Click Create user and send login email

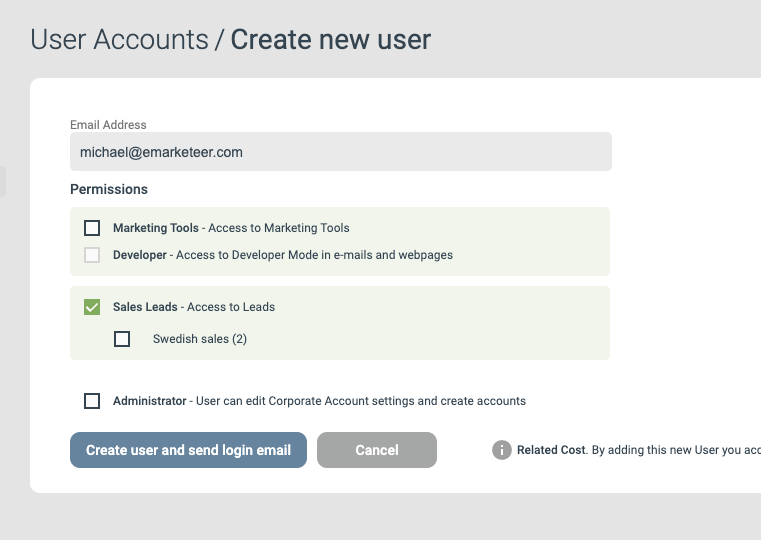[x=188, y=450]
